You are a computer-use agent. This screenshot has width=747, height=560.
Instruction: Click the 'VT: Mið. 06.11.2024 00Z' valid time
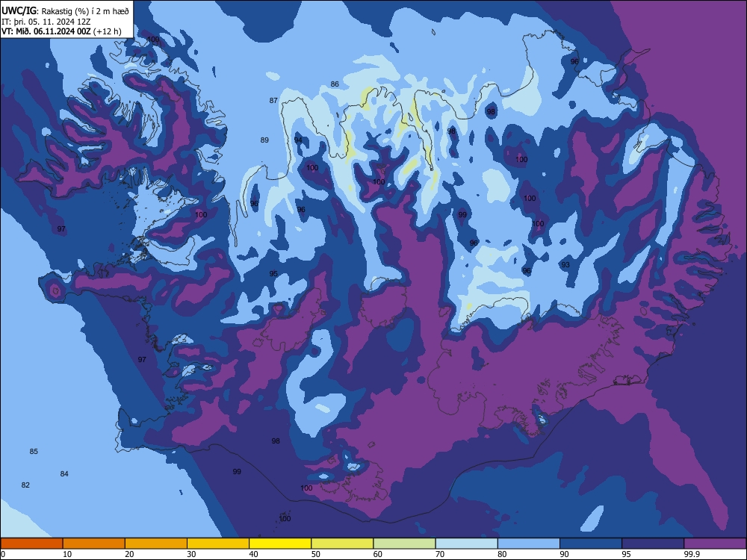pos(46,31)
